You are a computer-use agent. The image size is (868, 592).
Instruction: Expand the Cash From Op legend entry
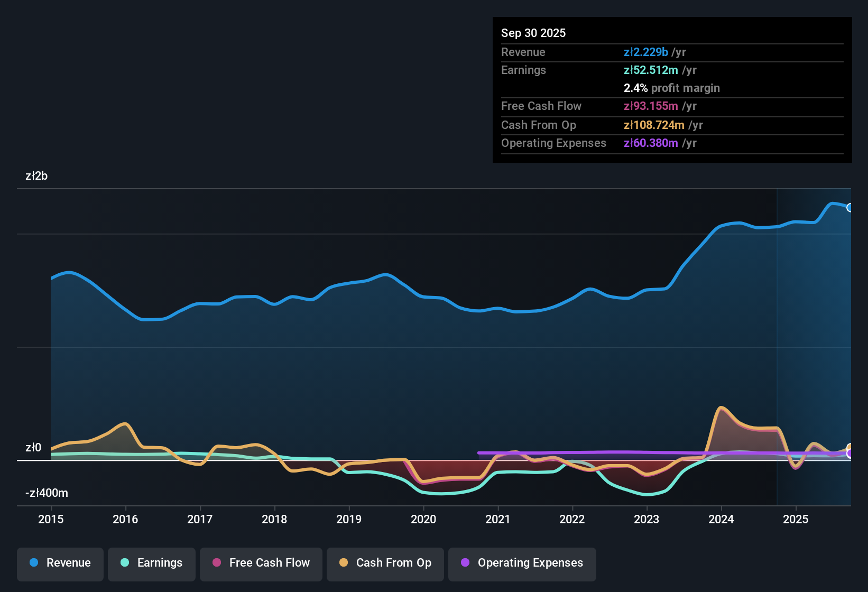pos(385,563)
